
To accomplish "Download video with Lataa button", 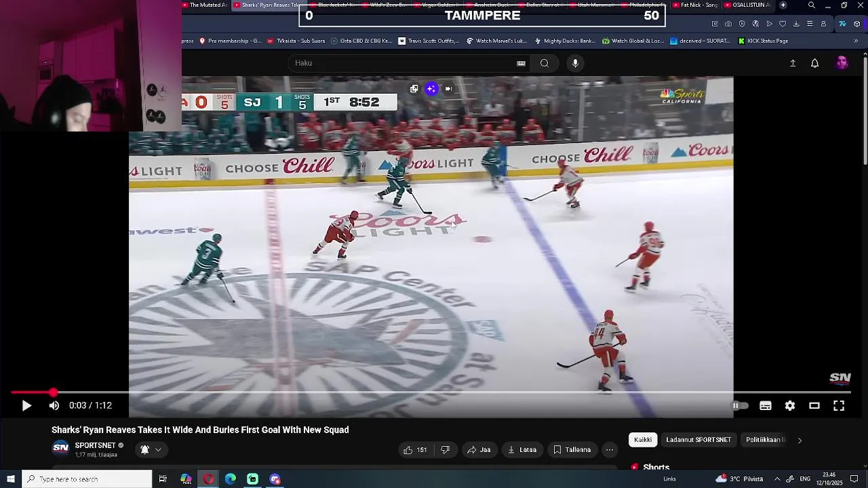I will tap(521, 449).
